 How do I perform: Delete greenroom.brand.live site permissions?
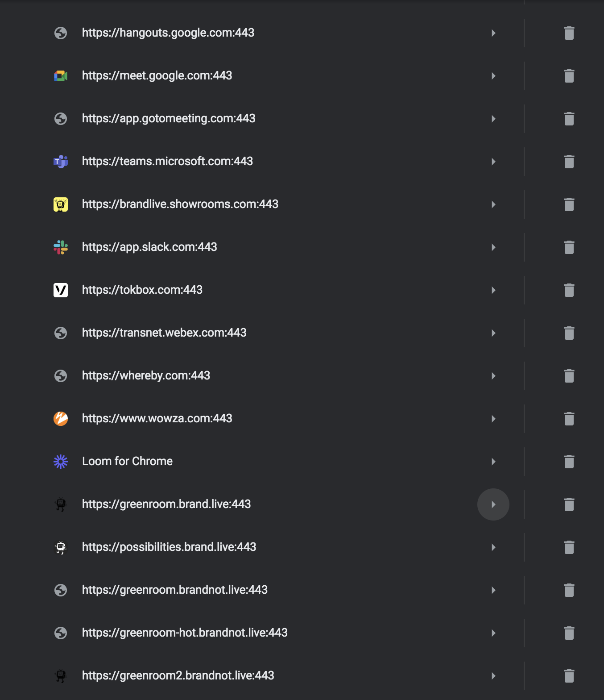pos(569,504)
